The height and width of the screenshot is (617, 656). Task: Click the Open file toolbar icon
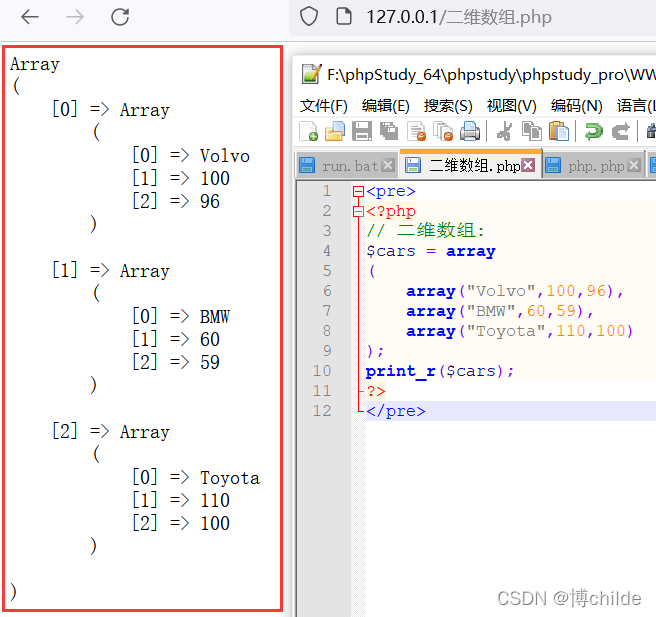tap(335, 131)
